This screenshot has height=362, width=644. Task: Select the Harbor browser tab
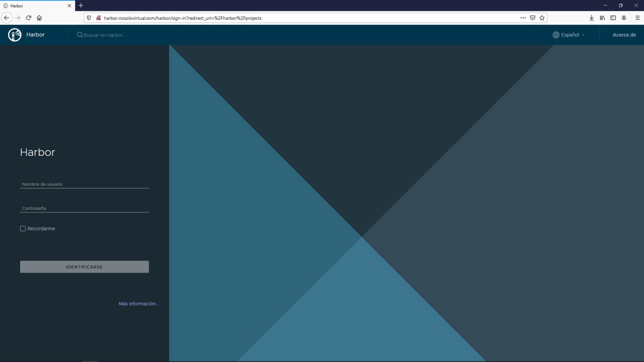tap(36, 5)
